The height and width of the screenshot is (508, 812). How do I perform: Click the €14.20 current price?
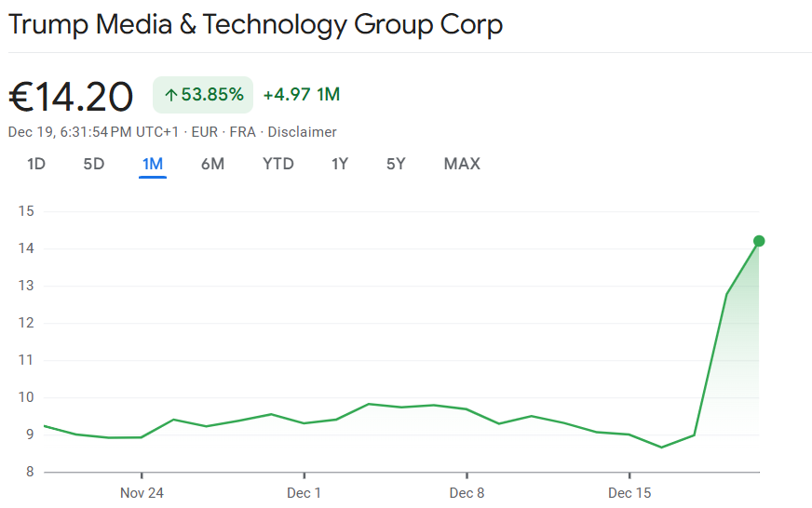pyautogui.click(x=71, y=96)
